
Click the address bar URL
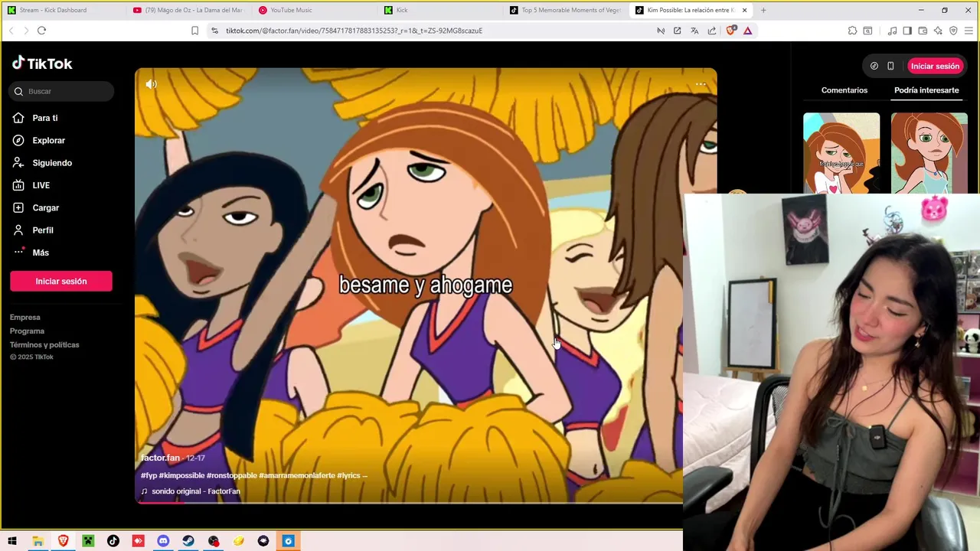pos(354,31)
